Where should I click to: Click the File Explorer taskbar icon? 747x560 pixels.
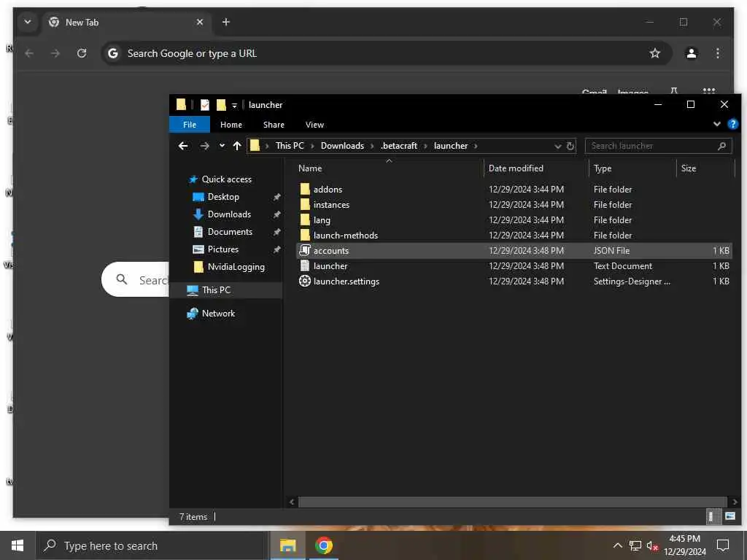[x=287, y=545]
